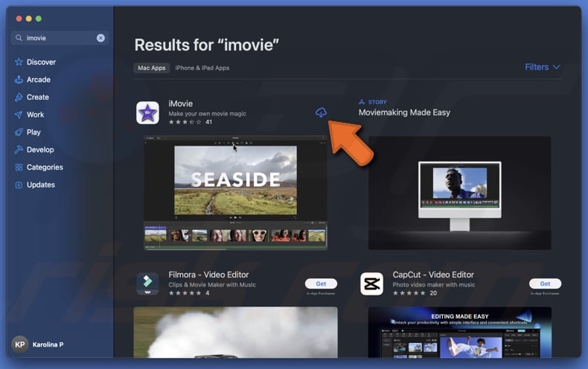
Task: Click 'Make your own movie magic' subtitle
Action: (208, 114)
